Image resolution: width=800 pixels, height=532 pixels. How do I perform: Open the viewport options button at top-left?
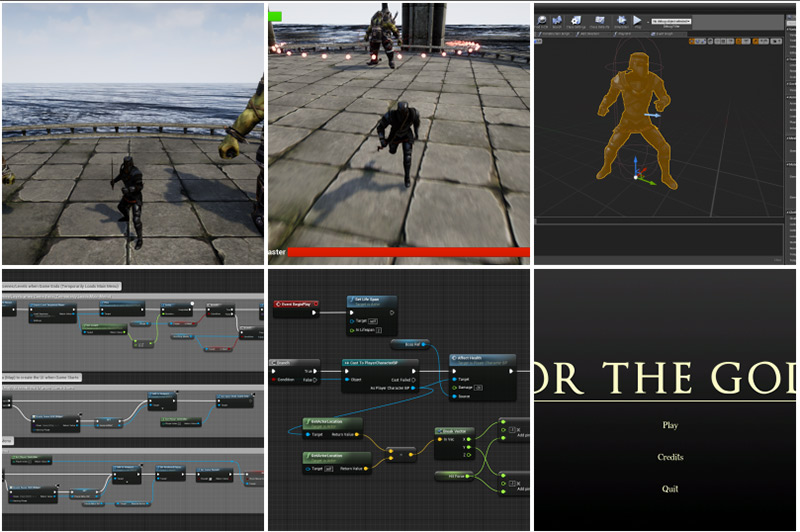point(538,41)
